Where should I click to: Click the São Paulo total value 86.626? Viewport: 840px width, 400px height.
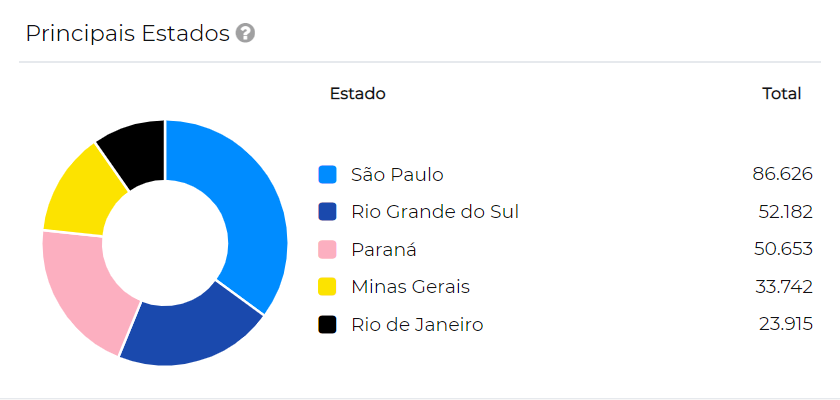[x=782, y=175]
